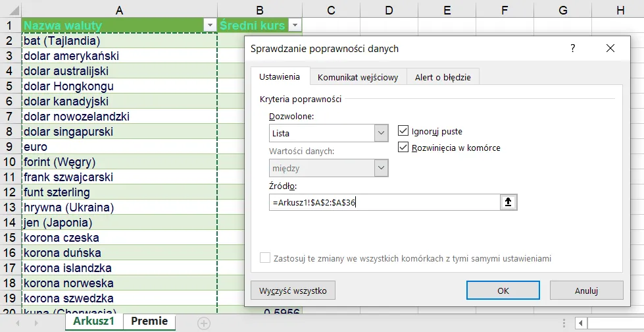Viewport: 644px width, 332px height.
Task: Select column D header
Action: 389,11
